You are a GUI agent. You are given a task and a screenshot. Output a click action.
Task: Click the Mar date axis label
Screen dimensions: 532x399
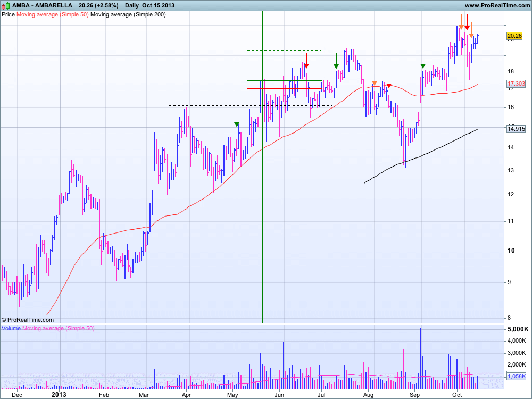(144, 395)
